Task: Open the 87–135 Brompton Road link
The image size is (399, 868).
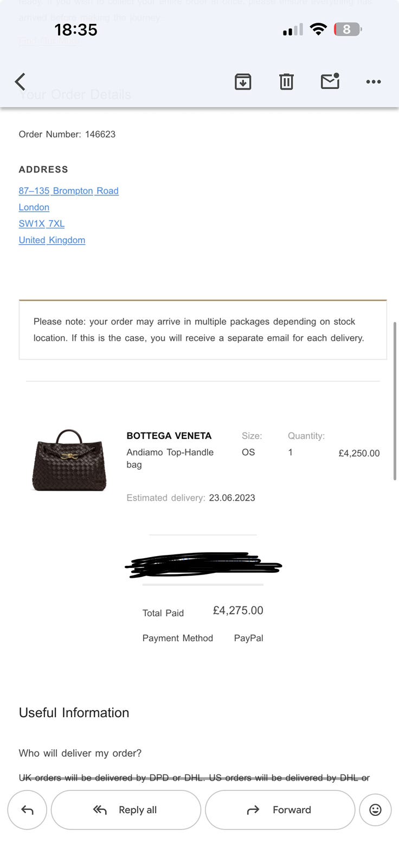Action: [x=68, y=191]
